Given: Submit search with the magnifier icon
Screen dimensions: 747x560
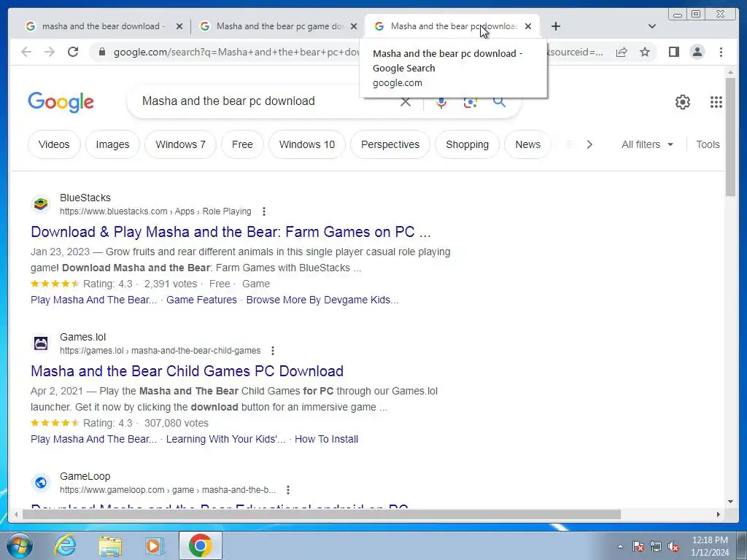Looking at the screenshot, I should [499, 101].
